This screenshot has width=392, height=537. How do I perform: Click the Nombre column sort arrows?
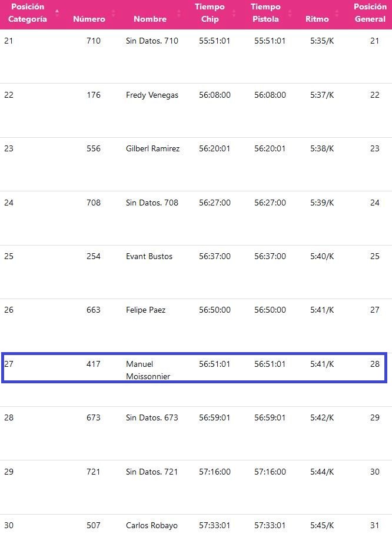179,13
